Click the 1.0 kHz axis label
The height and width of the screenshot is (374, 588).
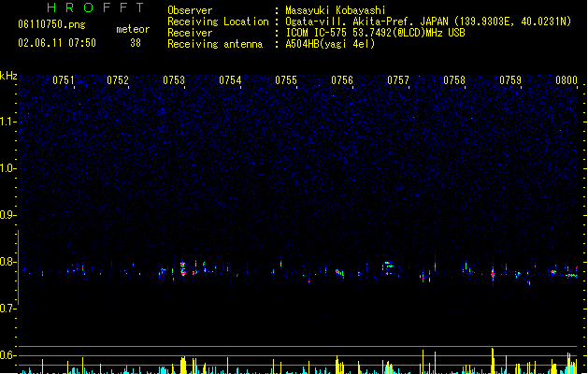[7, 168]
